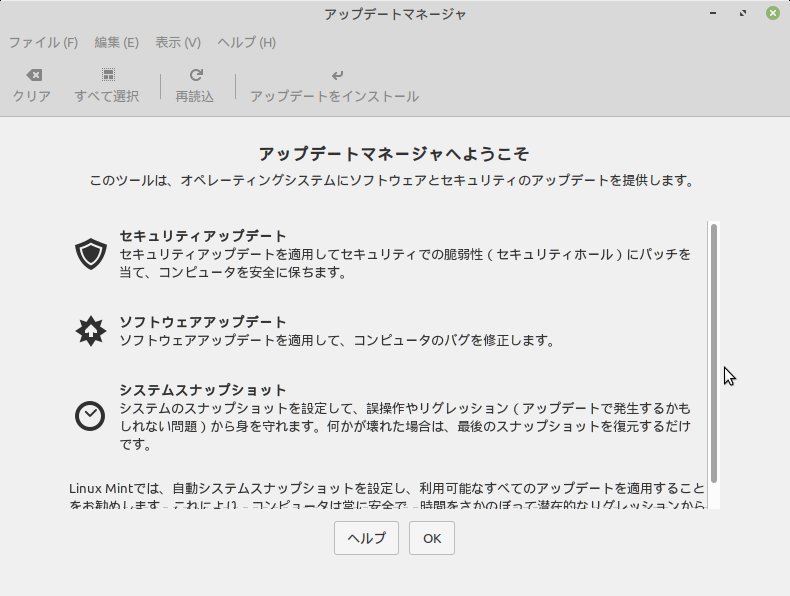790x596 pixels.
Task: Open the 編集 (E) menu
Action: (116, 42)
